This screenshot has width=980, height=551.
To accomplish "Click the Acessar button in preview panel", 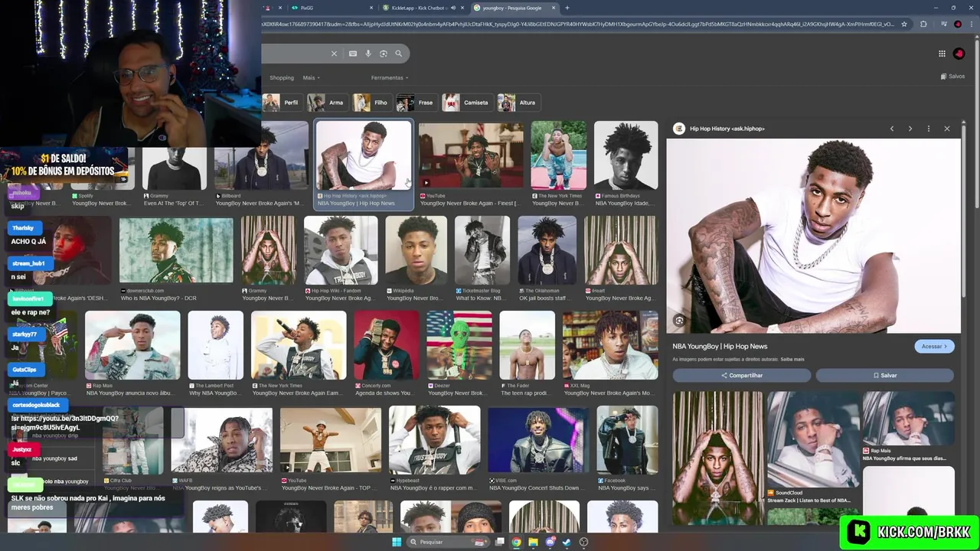I will point(934,347).
